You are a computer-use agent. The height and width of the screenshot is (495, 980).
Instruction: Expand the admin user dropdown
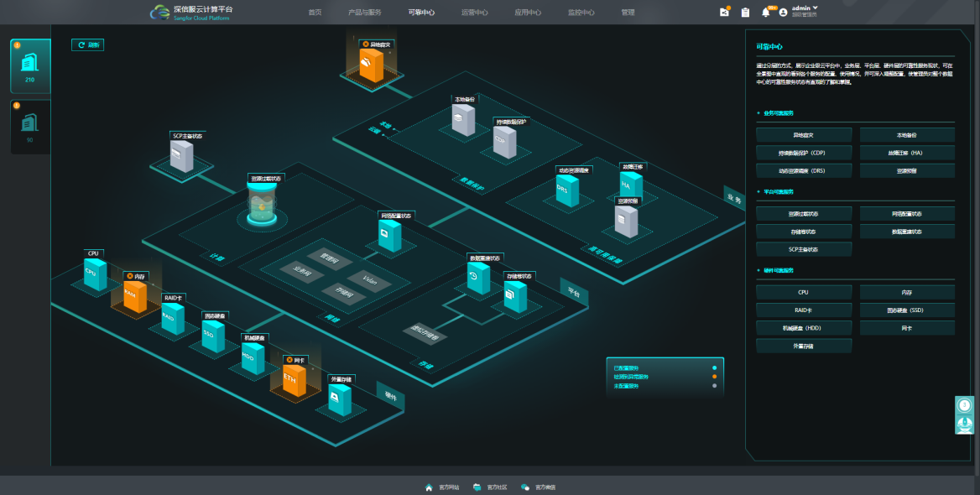(803, 9)
